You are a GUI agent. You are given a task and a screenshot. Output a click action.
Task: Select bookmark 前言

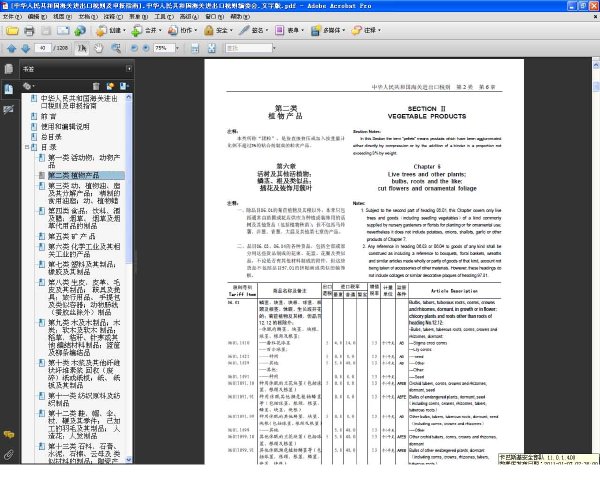49,116
